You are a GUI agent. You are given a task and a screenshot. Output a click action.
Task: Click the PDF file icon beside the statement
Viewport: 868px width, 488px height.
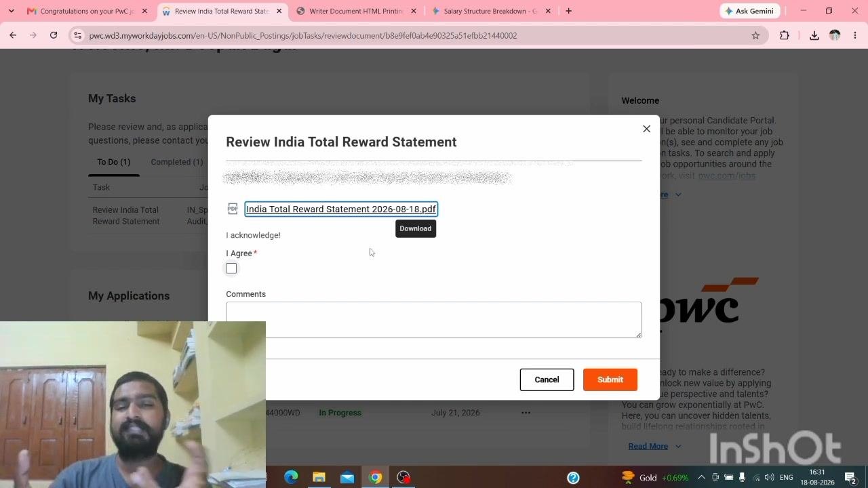pyautogui.click(x=233, y=209)
